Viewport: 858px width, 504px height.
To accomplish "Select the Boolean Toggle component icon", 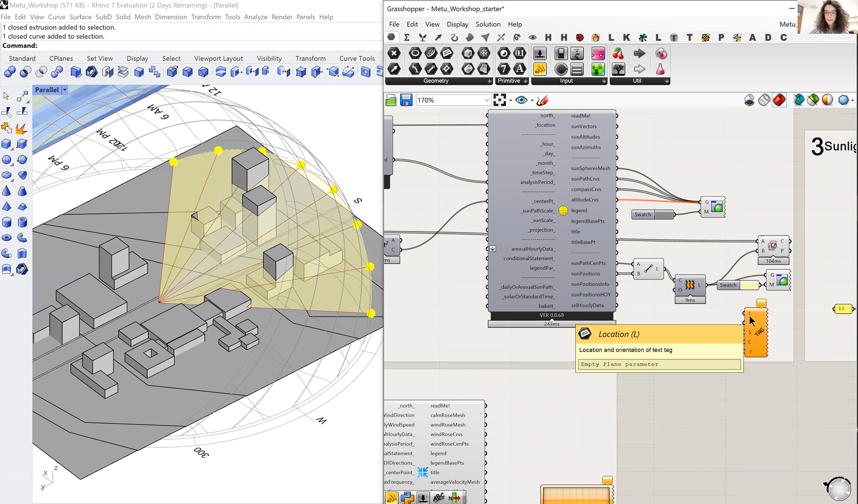I will [x=561, y=54].
